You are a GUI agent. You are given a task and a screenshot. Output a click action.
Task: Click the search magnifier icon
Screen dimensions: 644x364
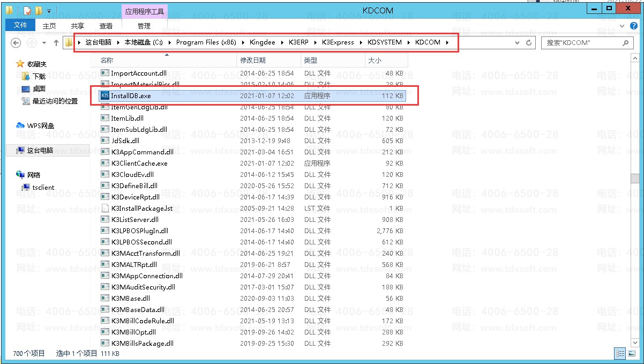tap(625, 43)
